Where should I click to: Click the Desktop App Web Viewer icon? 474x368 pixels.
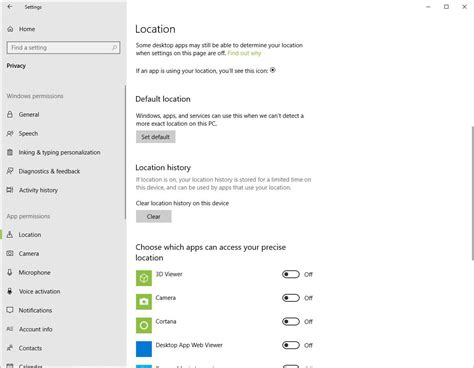coord(144,349)
